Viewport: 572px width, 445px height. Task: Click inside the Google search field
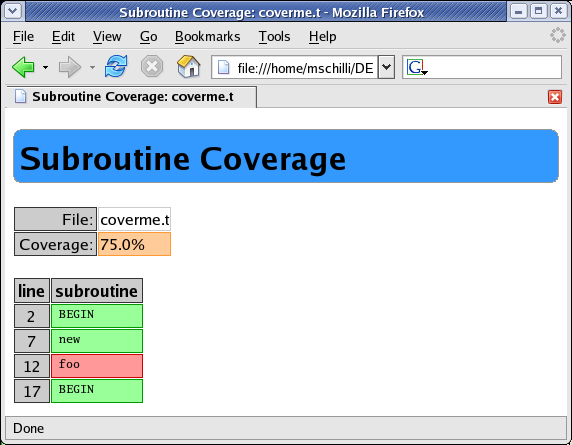pyautogui.click(x=492, y=67)
